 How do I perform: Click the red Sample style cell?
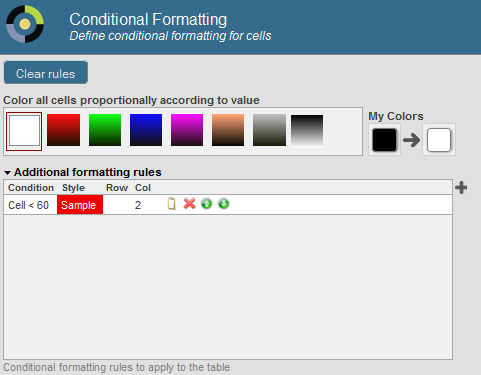point(80,205)
